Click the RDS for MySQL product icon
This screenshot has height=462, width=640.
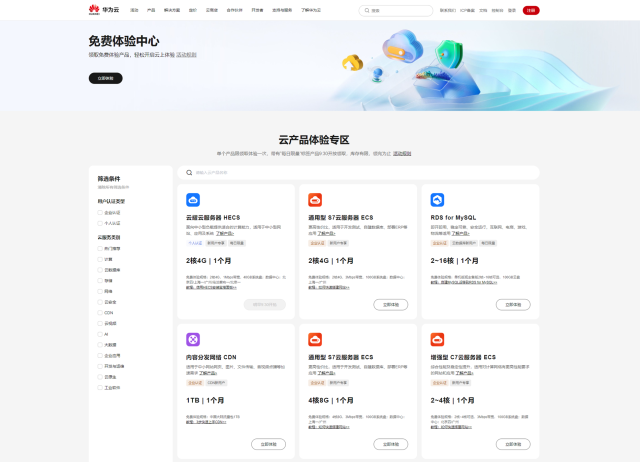tap(437, 201)
